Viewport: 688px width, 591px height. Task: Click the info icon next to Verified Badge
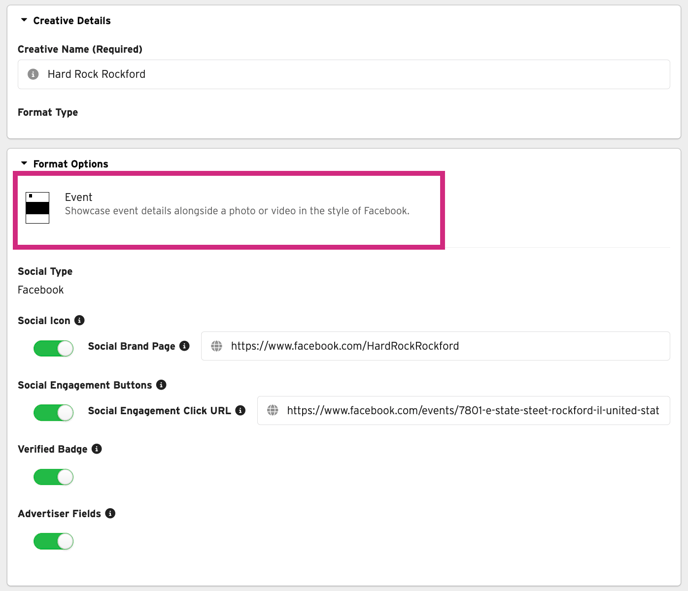point(97,449)
